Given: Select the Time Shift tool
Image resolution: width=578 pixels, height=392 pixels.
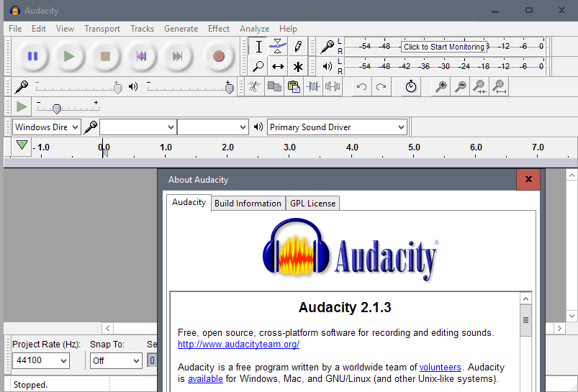Looking at the screenshot, I should pyautogui.click(x=278, y=66).
